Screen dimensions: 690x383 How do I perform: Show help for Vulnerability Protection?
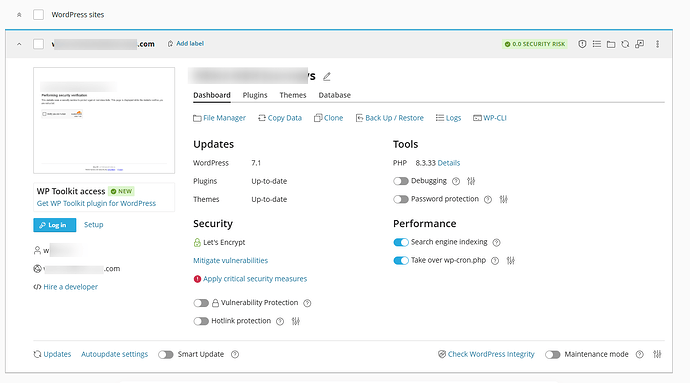pos(307,303)
